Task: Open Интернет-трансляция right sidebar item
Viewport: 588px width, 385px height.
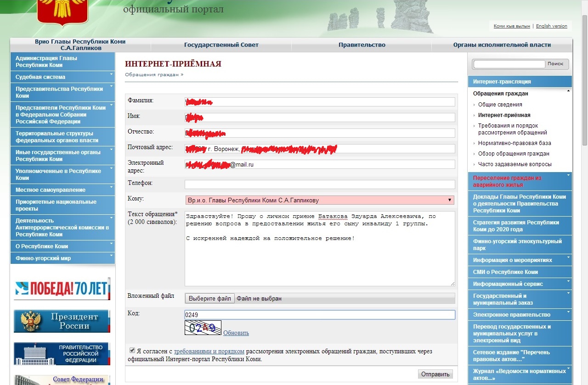Action: [520, 82]
